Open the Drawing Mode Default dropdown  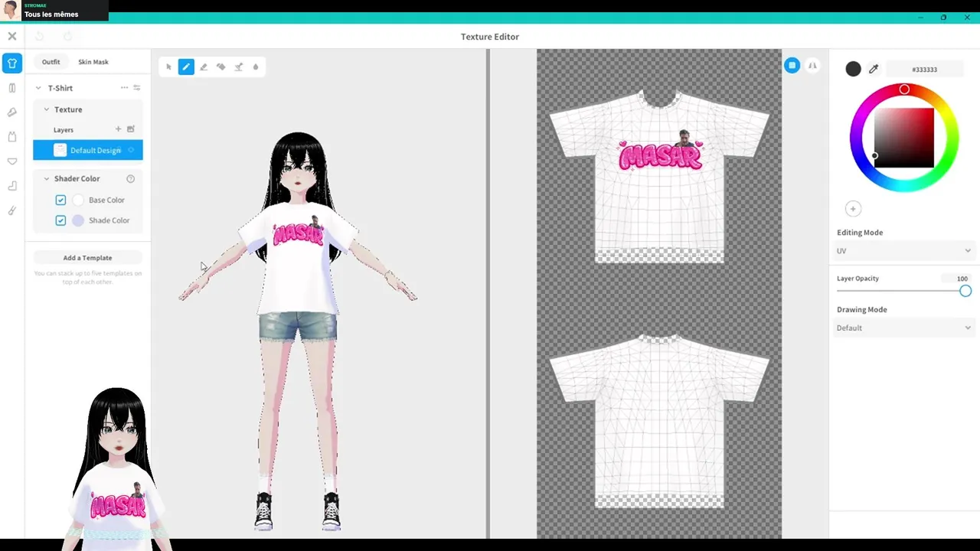[x=903, y=328]
